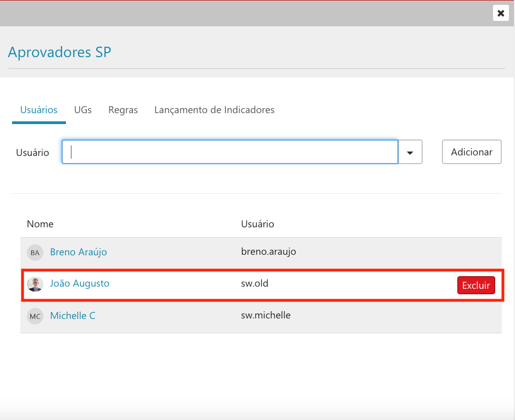Click João Augusto's profile photo

[35, 284]
